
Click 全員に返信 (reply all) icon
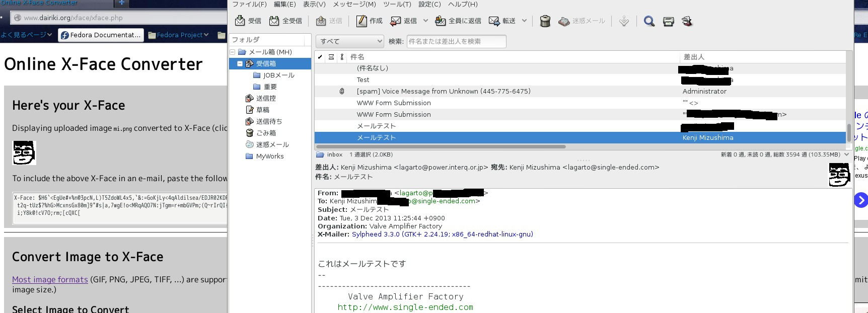click(440, 21)
